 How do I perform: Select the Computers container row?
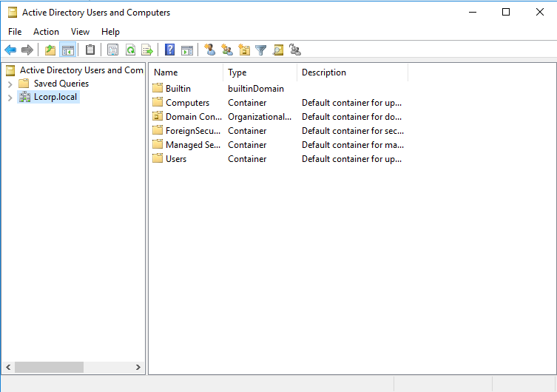[188, 103]
